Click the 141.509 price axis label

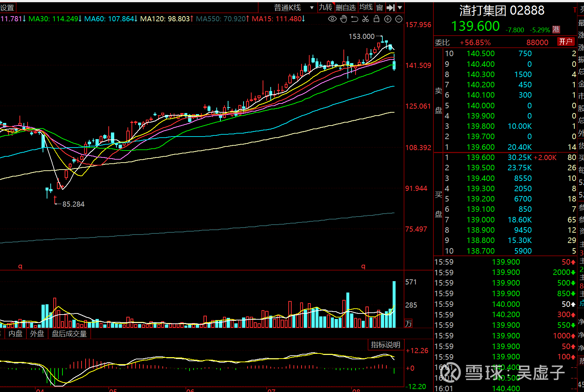[418, 65]
